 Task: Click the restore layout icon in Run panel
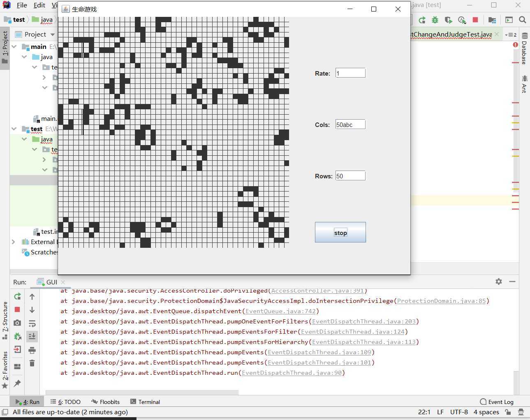17,366
